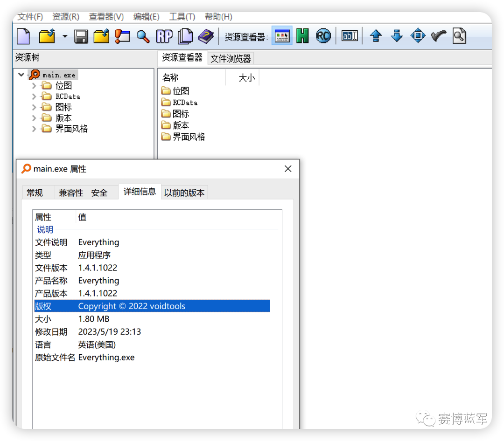
Task: Select the 版权 Copyright 2022 voidtools row
Action: click(152, 306)
